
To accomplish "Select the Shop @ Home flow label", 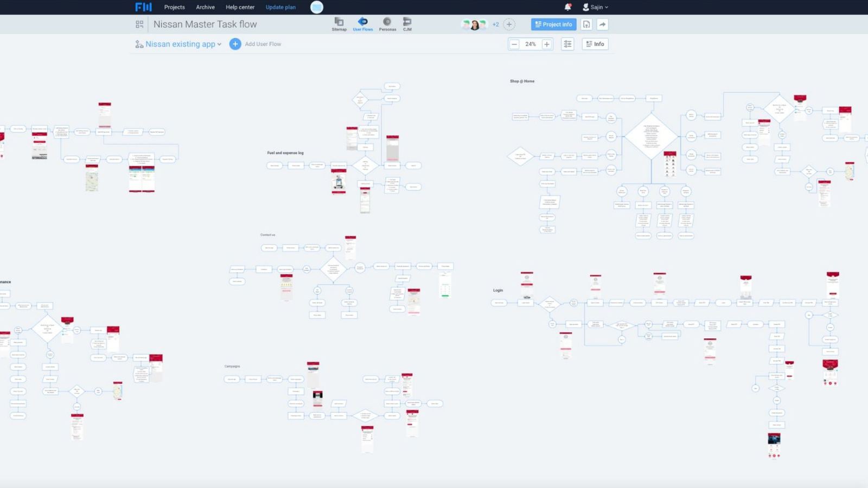I will coord(522,81).
